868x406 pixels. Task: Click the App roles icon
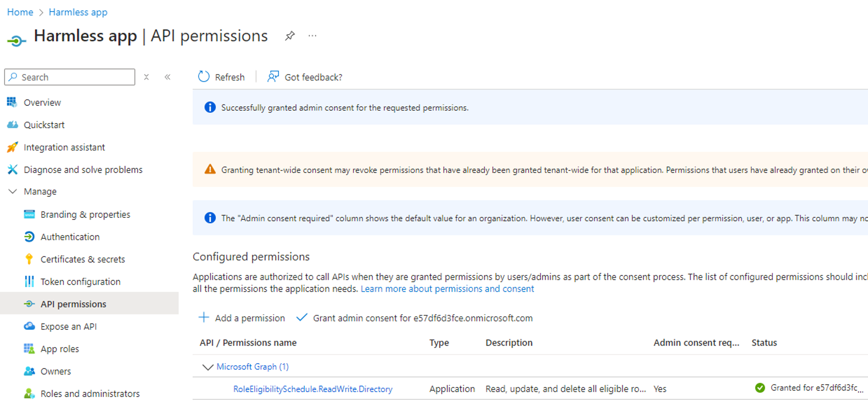(29, 348)
